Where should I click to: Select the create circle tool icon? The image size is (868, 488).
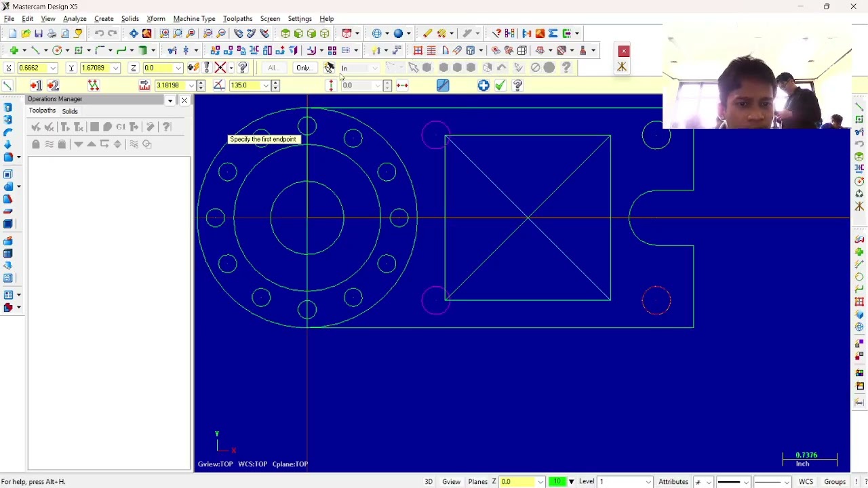point(57,50)
